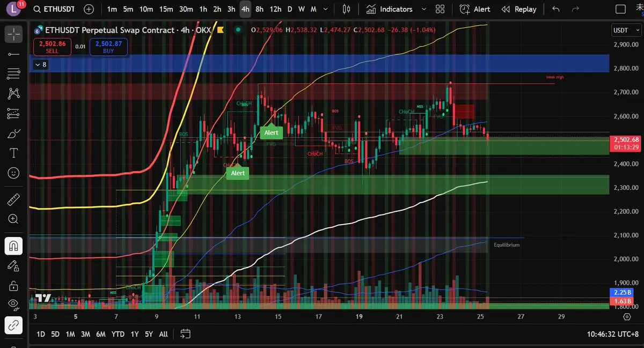Viewport: 644px width, 348px height.
Task: Click the fullscreen square icon in top bar
Action: tap(620, 9)
